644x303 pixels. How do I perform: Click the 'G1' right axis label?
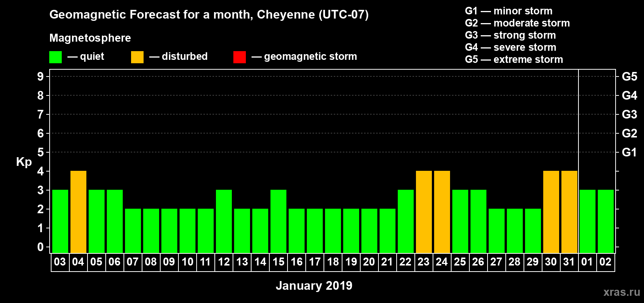630,152
